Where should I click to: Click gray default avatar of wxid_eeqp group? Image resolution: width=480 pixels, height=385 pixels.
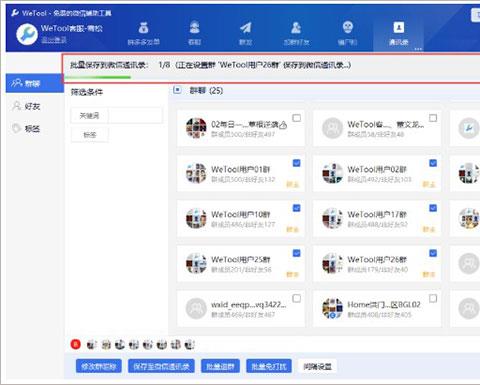[196, 308]
